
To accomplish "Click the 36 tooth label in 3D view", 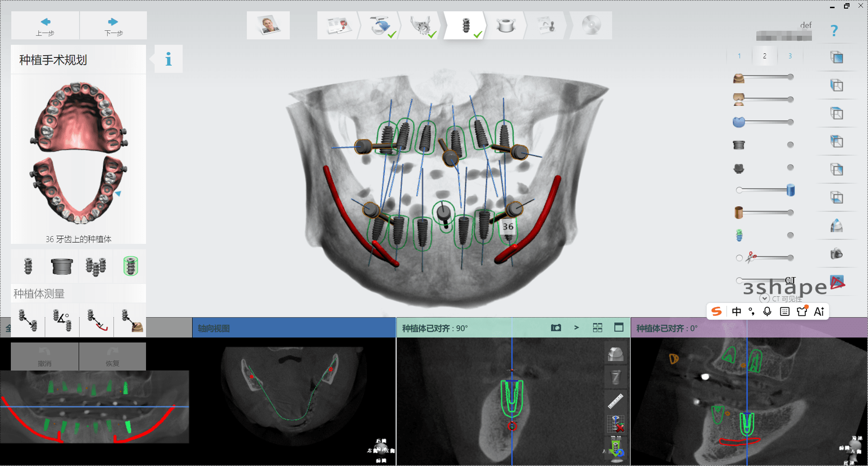I will point(508,227).
